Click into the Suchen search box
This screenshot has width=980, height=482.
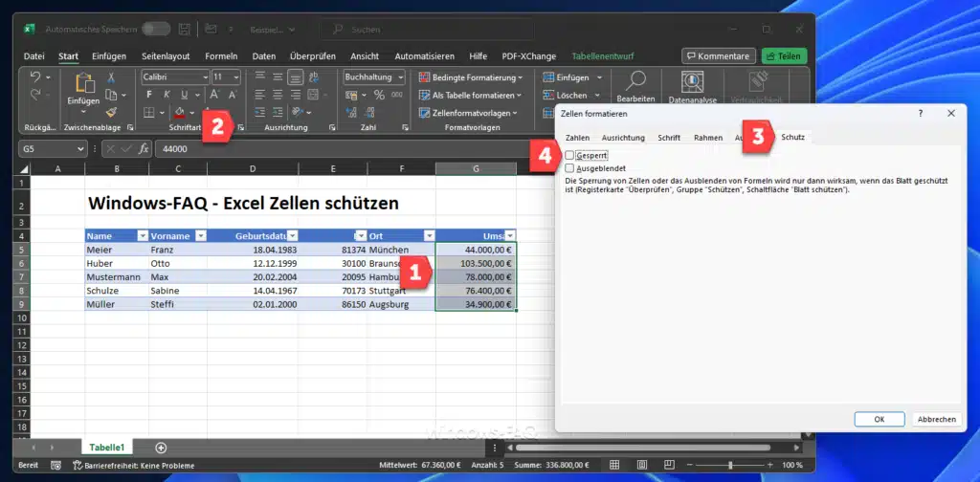[x=428, y=30]
